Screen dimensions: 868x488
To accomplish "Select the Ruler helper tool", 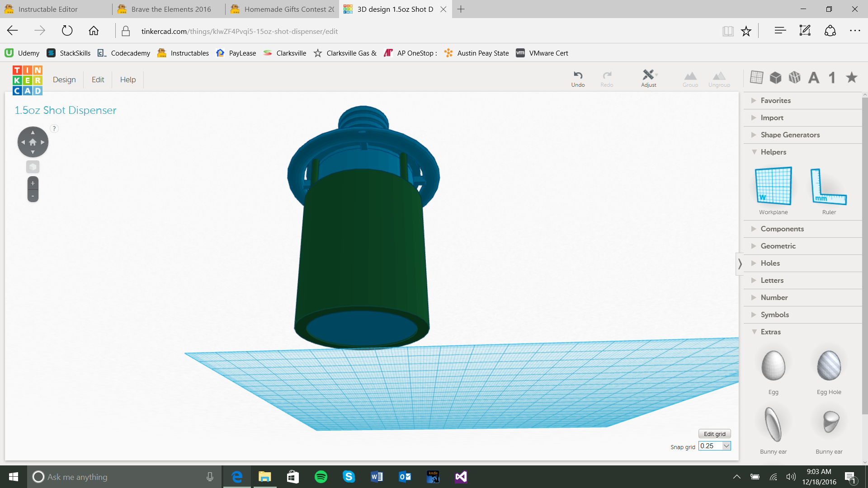I will (829, 186).
